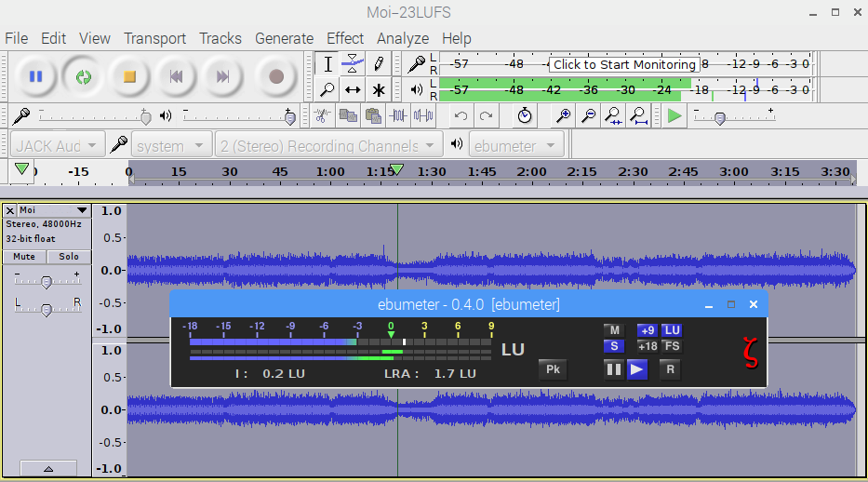Open the system recording device dropdown
This screenshot has width=868, height=482.
point(171,145)
